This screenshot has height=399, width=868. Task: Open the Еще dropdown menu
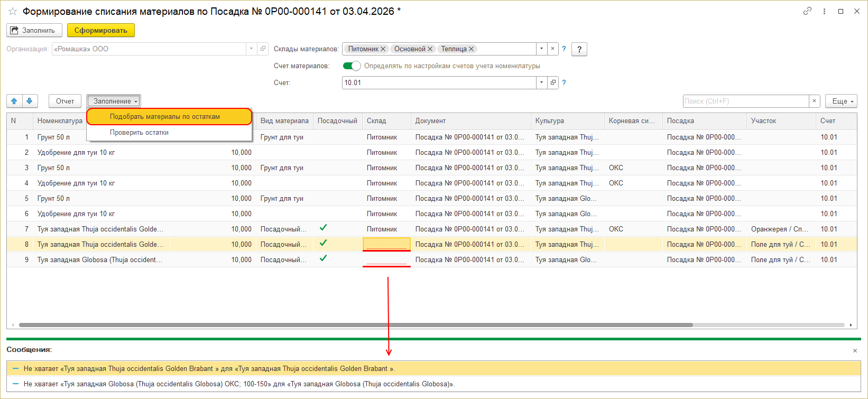click(841, 101)
